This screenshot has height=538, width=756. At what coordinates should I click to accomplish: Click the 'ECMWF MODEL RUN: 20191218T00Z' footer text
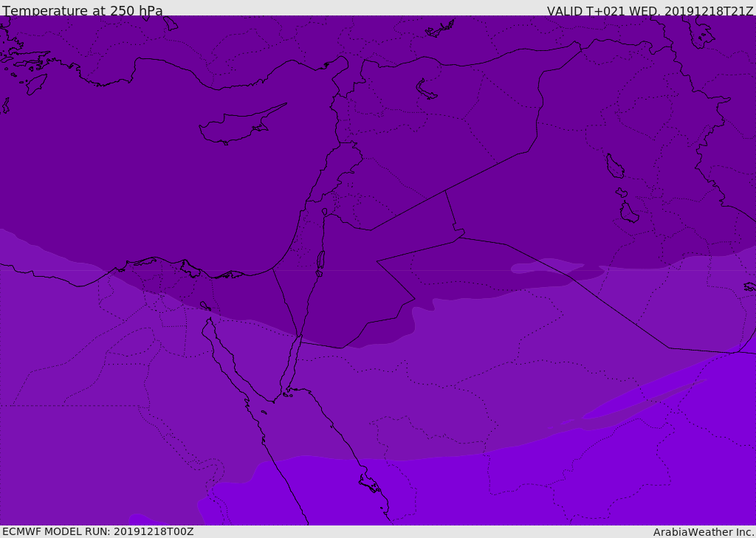[x=98, y=531]
